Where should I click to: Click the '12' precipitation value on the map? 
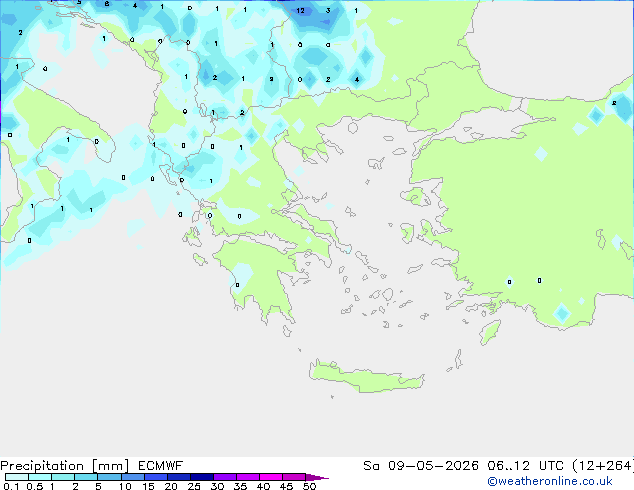click(300, 11)
